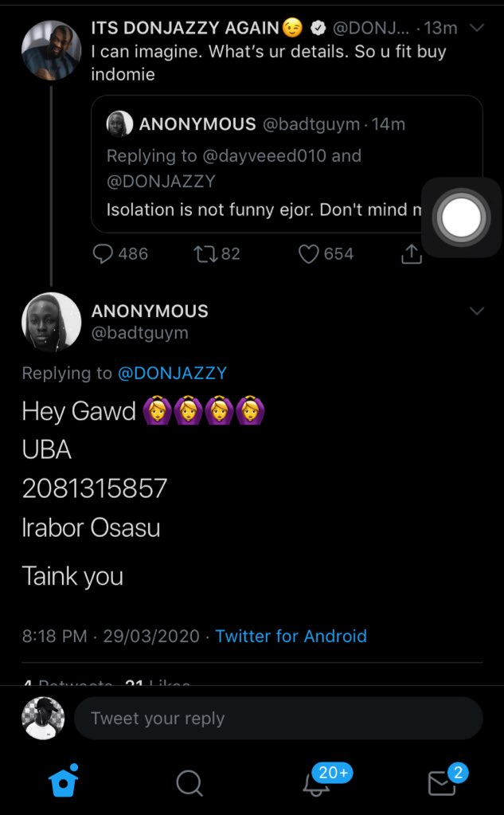Tap your own avatar beside reply box

click(41, 719)
